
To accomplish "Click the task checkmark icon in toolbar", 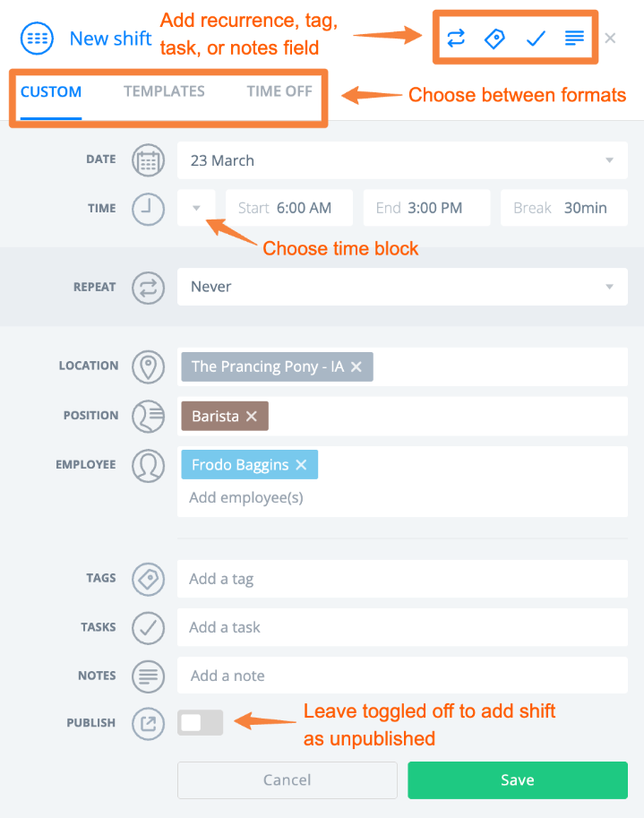I will [536, 38].
